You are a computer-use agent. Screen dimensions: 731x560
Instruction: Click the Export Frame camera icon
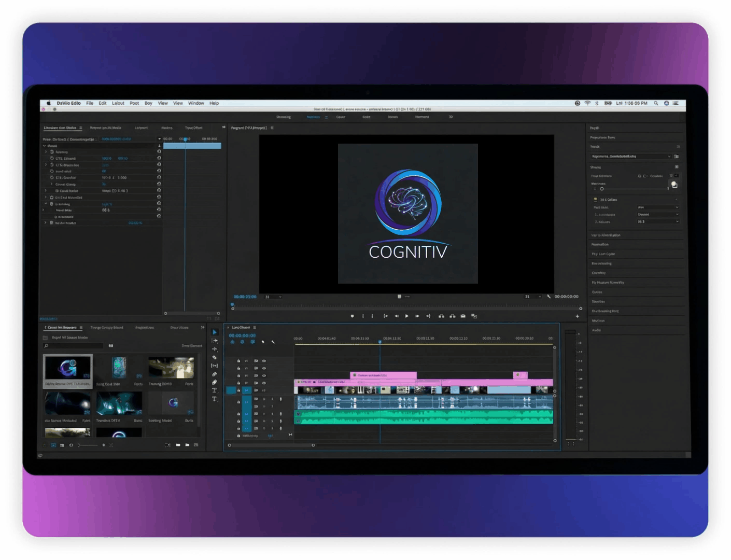pos(463,316)
